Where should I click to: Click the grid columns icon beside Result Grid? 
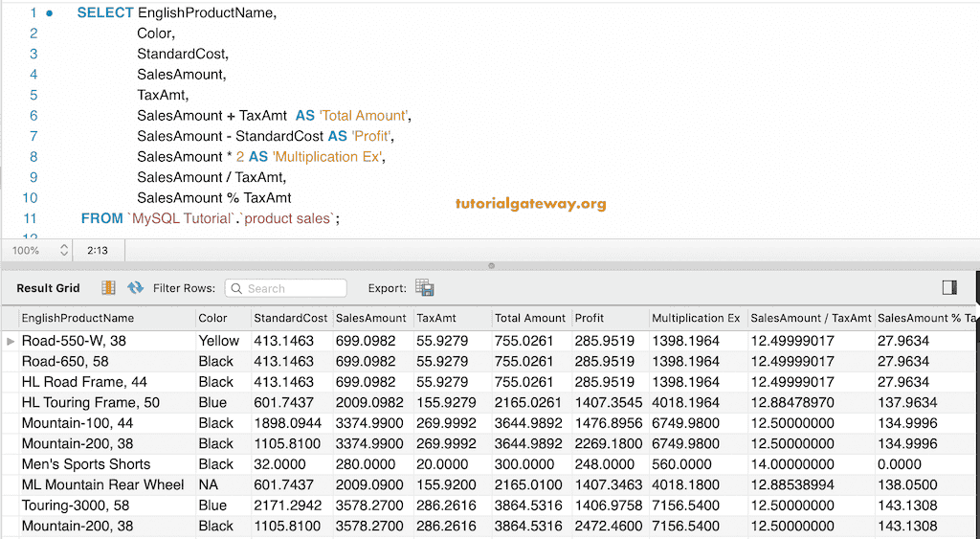[x=108, y=288]
